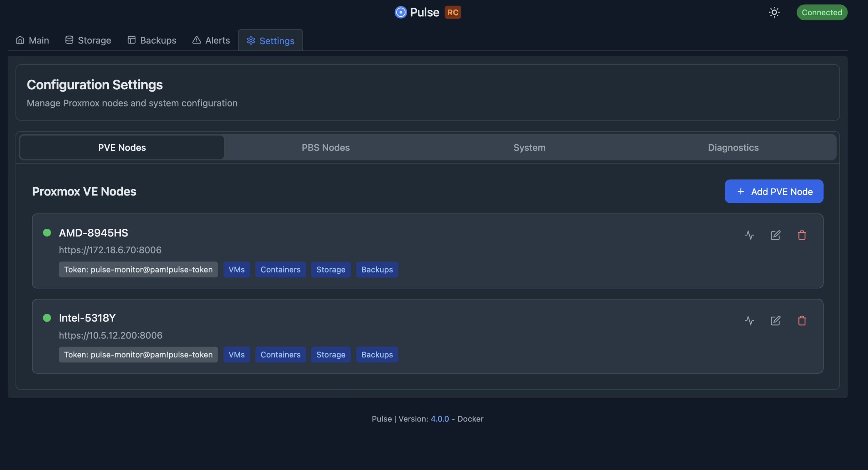The image size is (868, 470).
Task: Delete the Intel-5318Y node
Action: pyautogui.click(x=802, y=321)
